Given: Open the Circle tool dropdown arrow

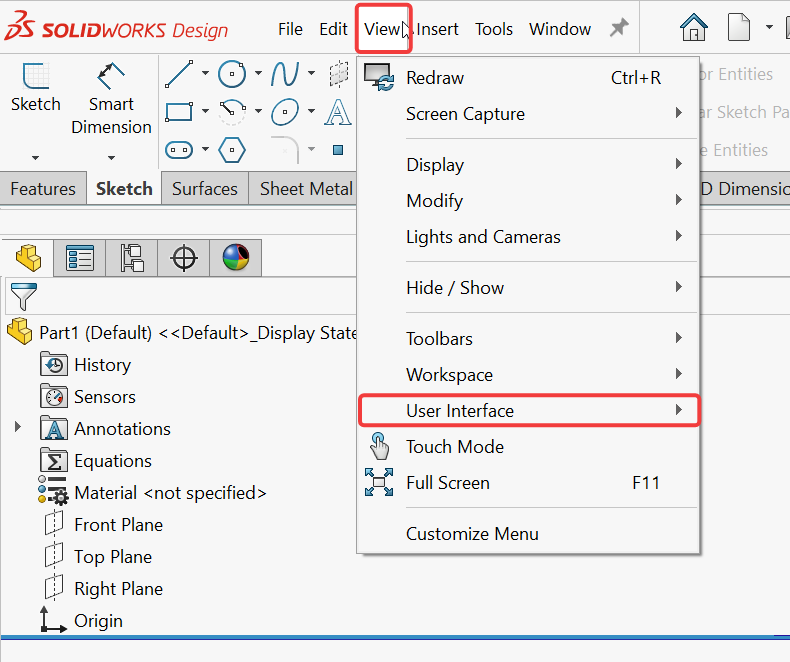Looking at the screenshot, I should pos(258,74).
